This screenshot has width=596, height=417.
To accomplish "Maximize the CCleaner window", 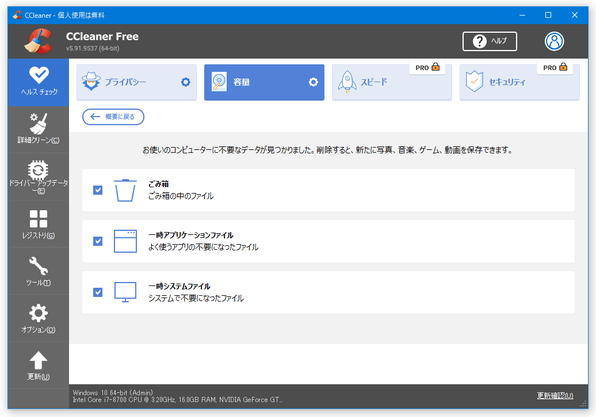I will click(548, 15).
